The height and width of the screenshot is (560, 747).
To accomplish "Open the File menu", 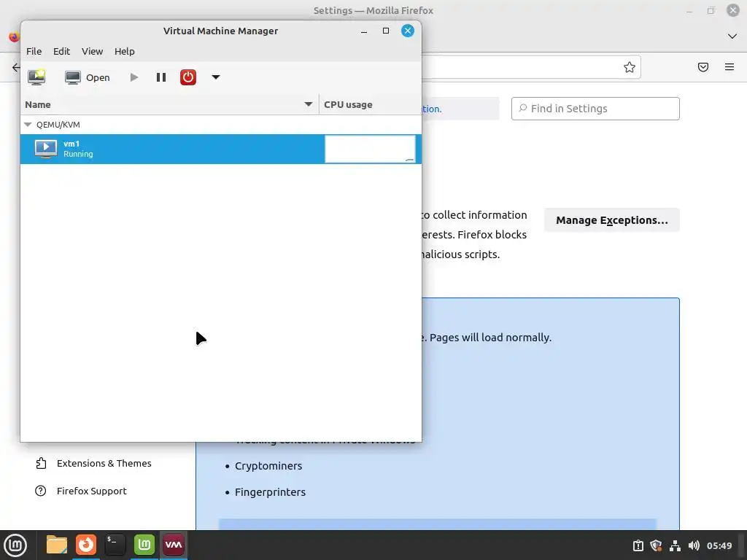I will 34,52.
